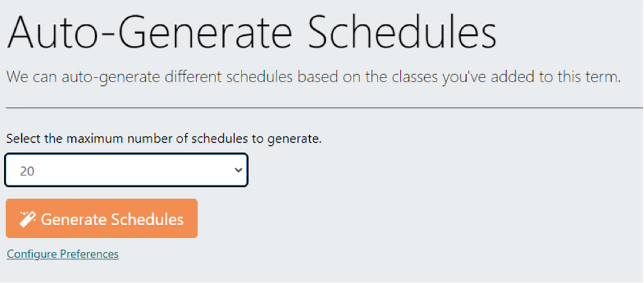Click the magic wand icon on the orange button
The height and width of the screenshot is (283, 644).
(28, 219)
